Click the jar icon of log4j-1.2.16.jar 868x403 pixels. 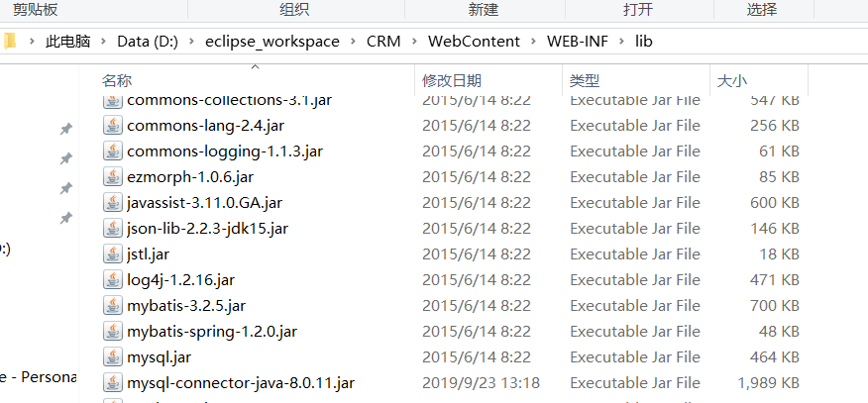pyautogui.click(x=113, y=280)
